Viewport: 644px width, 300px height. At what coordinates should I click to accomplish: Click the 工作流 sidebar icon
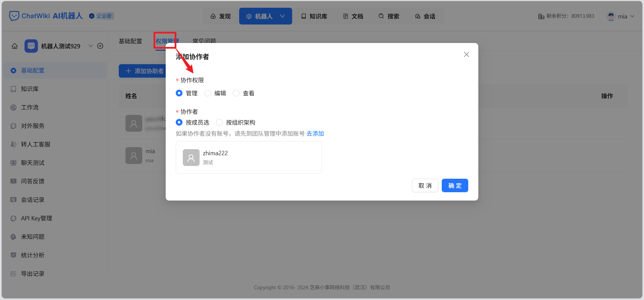point(13,108)
